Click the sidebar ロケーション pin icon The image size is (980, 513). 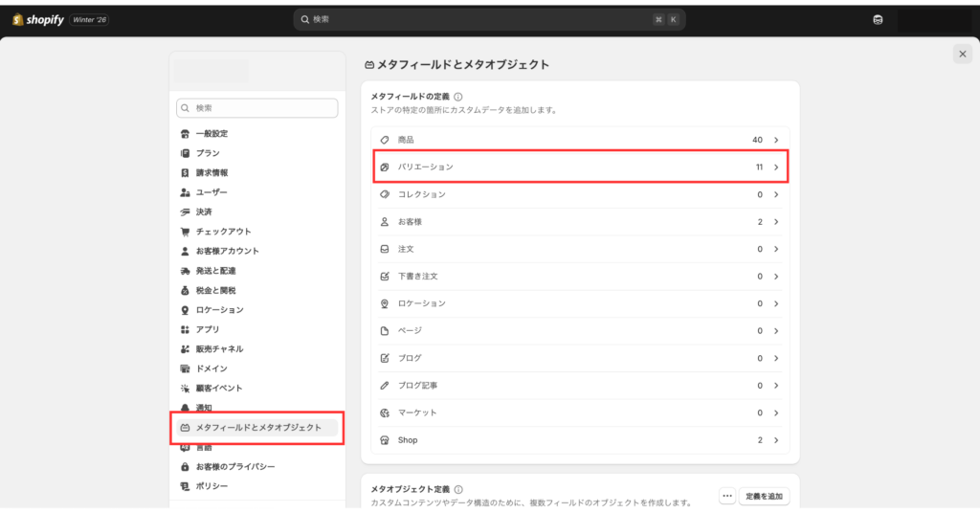185,310
